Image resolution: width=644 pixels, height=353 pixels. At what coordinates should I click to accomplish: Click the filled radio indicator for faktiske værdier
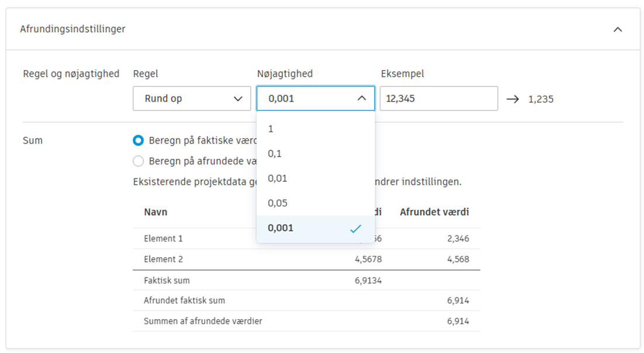point(139,140)
